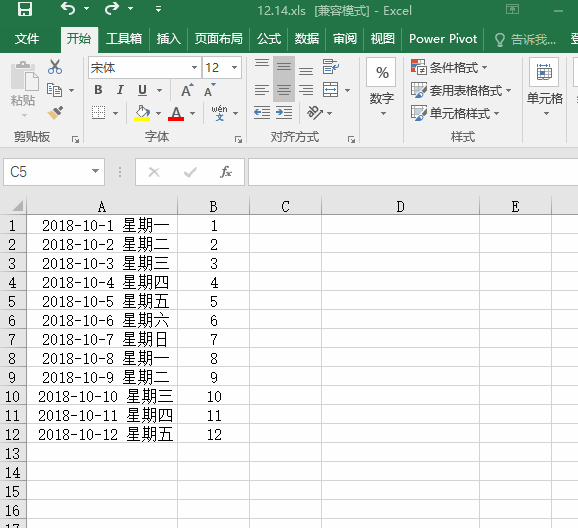
Task: Open font settings dialog launcher
Action: [238, 139]
